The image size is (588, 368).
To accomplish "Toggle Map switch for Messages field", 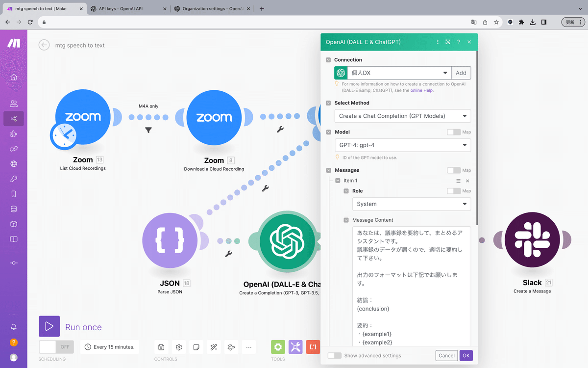I will tap(454, 170).
